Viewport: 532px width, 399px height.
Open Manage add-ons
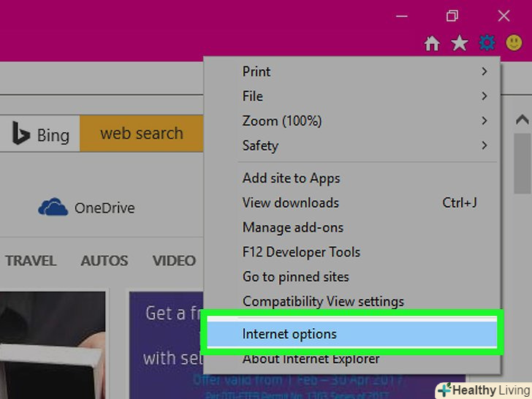click(351, 227)
